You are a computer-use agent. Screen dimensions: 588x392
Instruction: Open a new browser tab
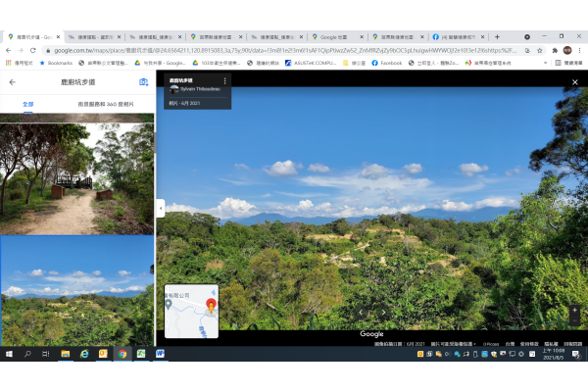(x=497, y=37)
